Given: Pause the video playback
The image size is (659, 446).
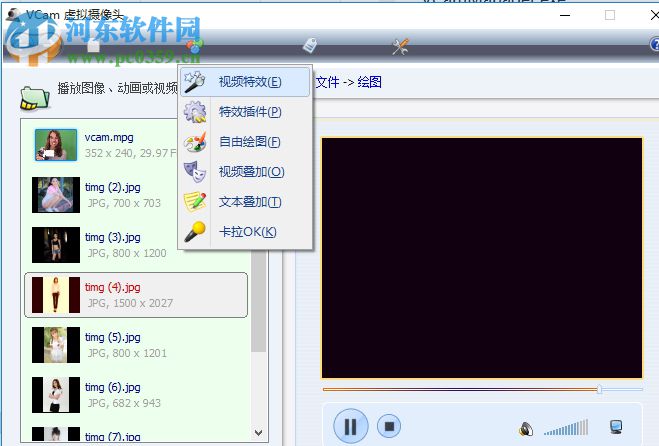Looking at the screenshot, I should [351, 426].
